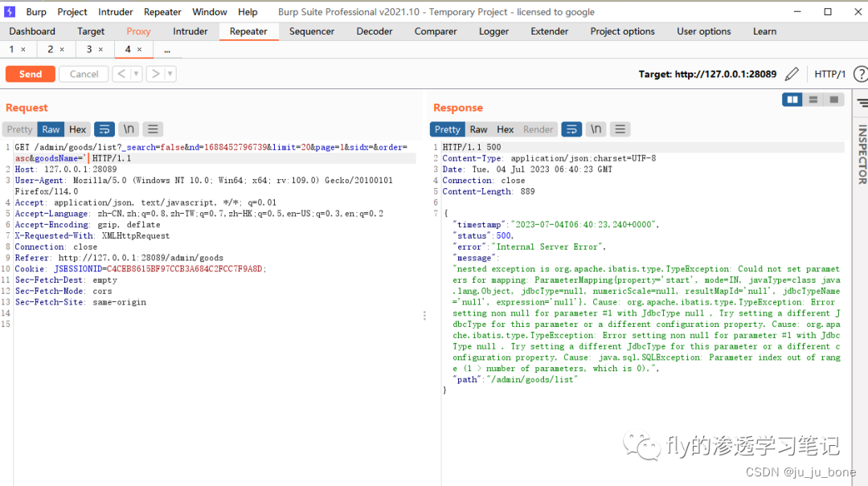The image size is (868, 486).
Task: Click the Target URL label
Action: (707, 74)
